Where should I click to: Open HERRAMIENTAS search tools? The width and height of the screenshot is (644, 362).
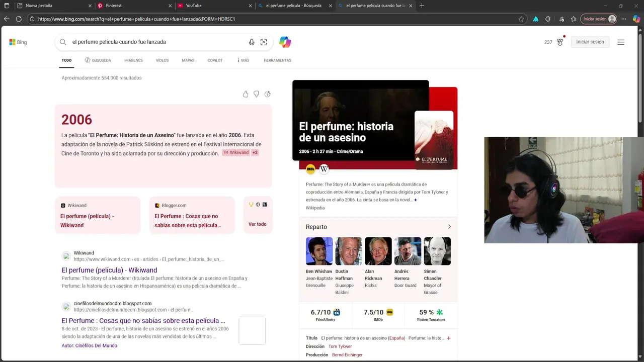coord(277,60)
